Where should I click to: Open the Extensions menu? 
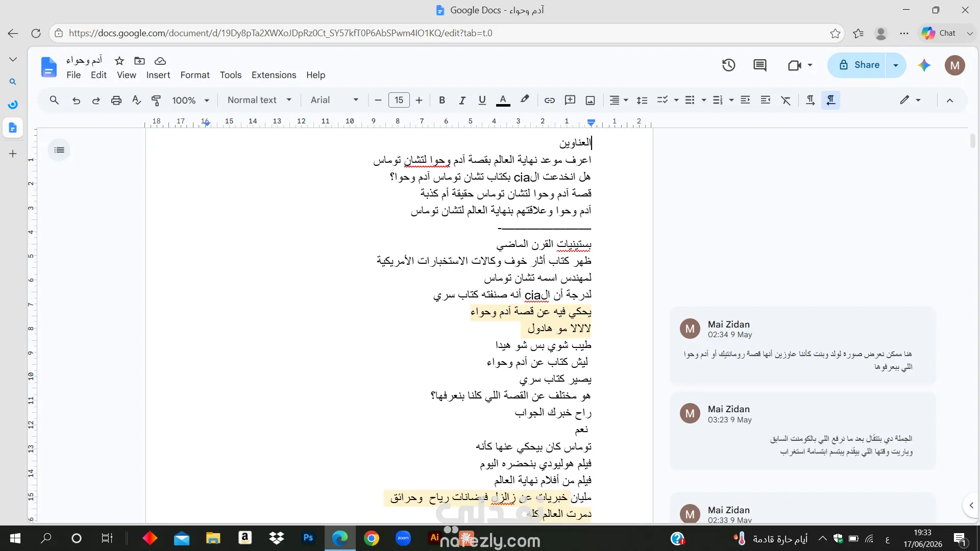274,75
